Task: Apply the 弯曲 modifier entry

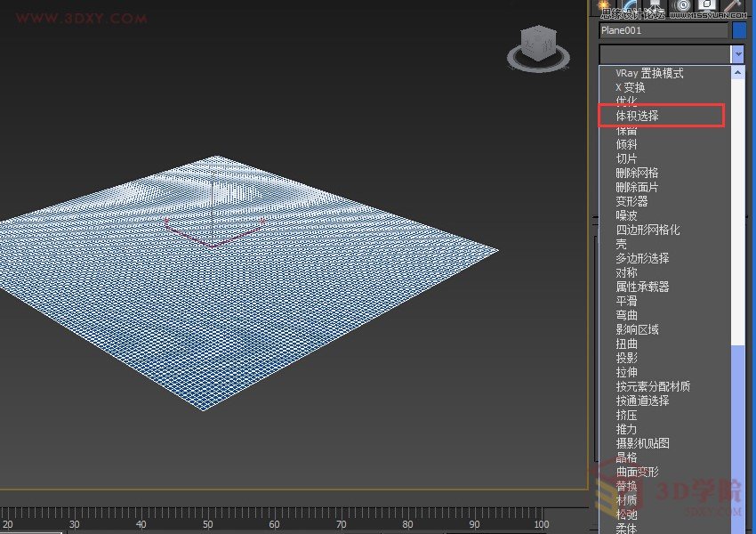Action: (626, 314)
